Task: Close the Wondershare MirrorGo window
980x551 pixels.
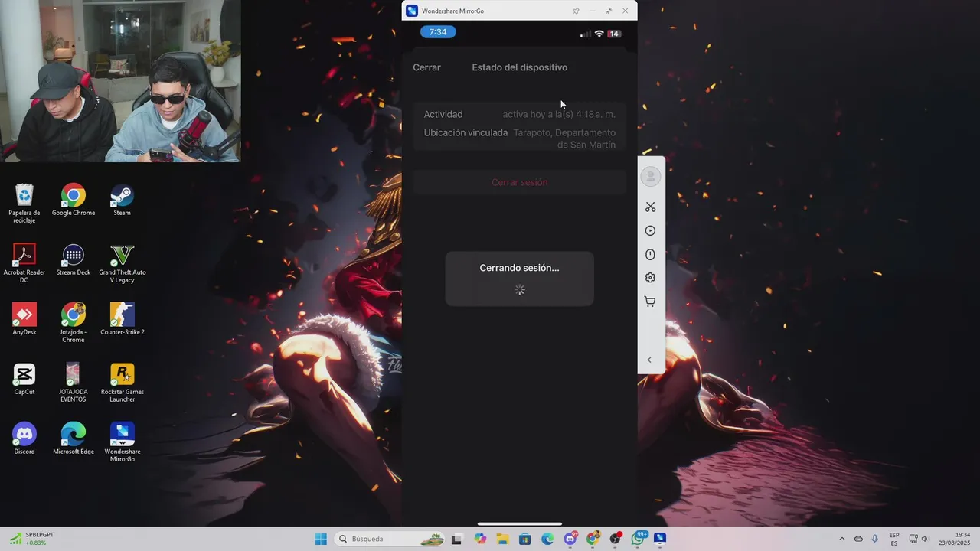Action: point(625,11)
